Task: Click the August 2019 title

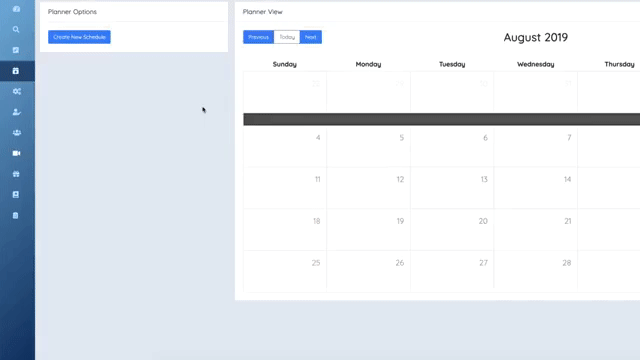Action: coord(536,37)
